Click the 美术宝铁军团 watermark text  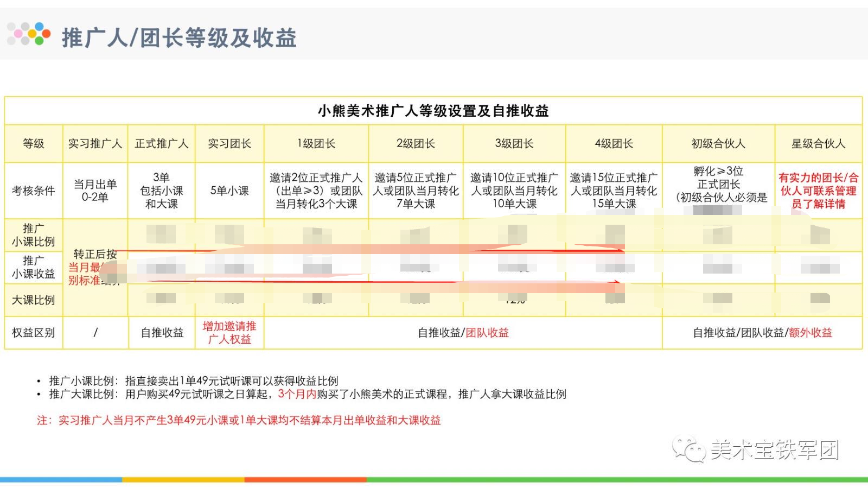tap(775, 450)
